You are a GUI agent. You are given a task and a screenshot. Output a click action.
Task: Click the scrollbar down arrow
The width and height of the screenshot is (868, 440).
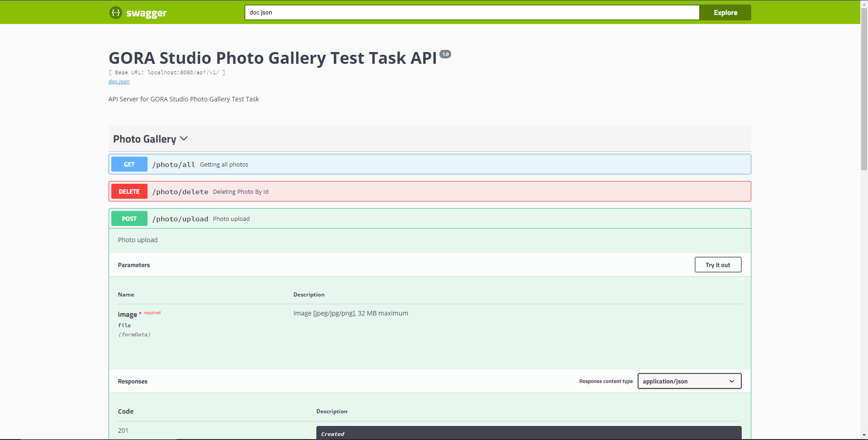click(x=864, y=436)
